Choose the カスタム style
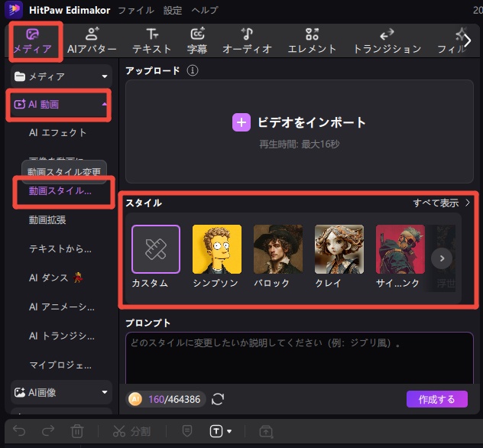Image resolution: width=483 pixels, height=448 pixels. point(156,249)
